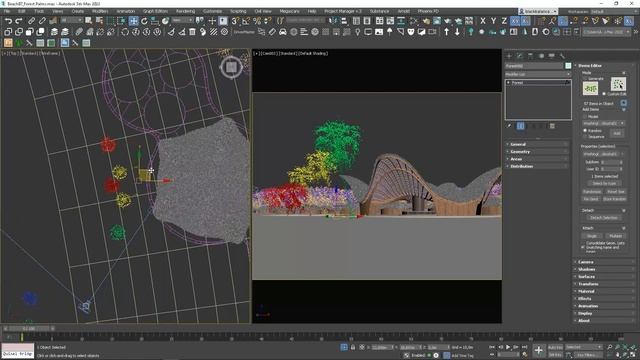Image resolution: width=640 pixels, height=360 pixels.
Task: Click the Undo arrow icon
Action: [8, 20]
